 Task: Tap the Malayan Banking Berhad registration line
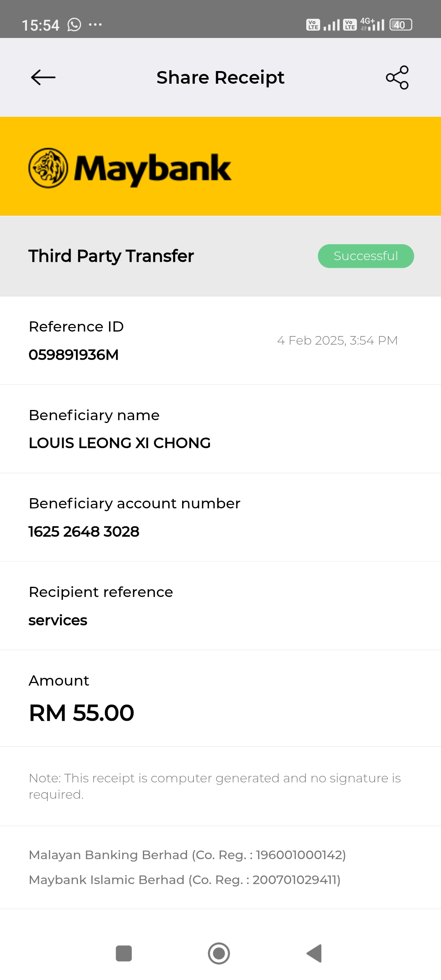coord(187,855)
